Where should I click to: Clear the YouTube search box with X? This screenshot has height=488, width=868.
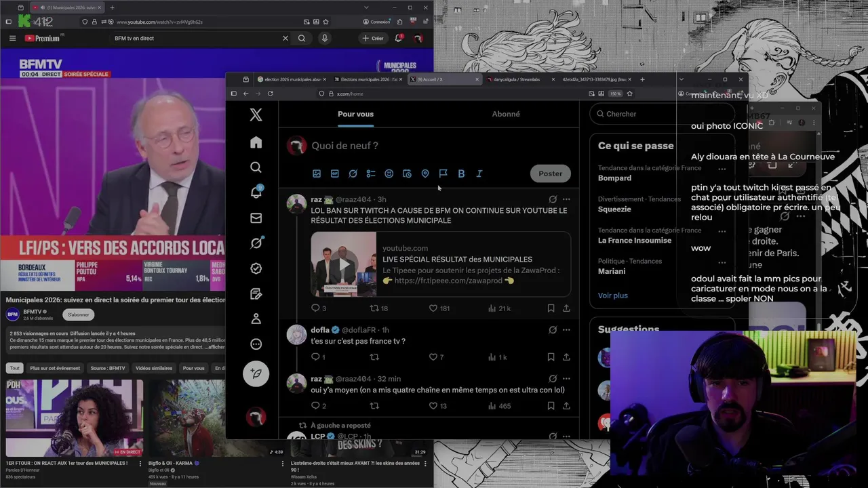(285, 39)
